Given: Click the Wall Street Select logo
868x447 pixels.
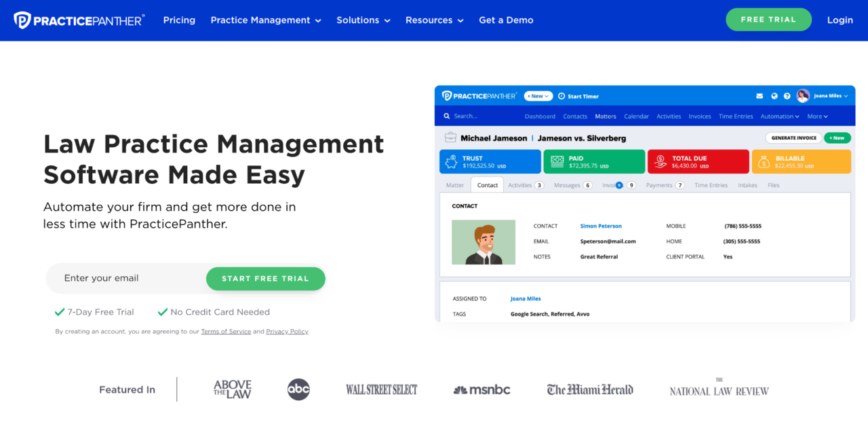Looking at the screenshot, I should pos(381,390).
